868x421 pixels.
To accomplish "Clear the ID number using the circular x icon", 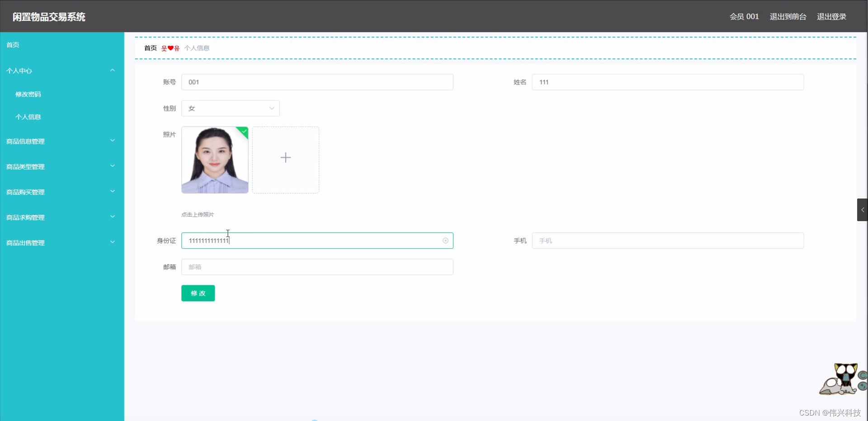I will point(446,240).
